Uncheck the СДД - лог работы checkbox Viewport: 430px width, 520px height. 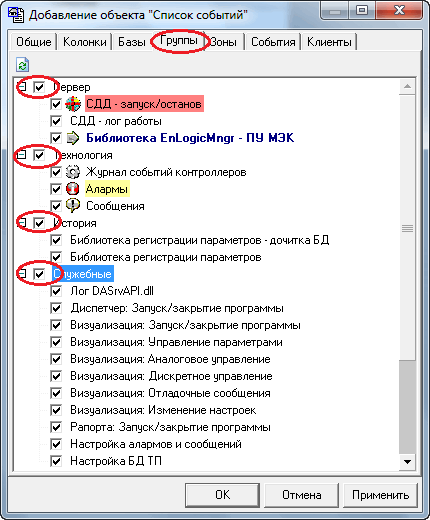click(56, 121)
